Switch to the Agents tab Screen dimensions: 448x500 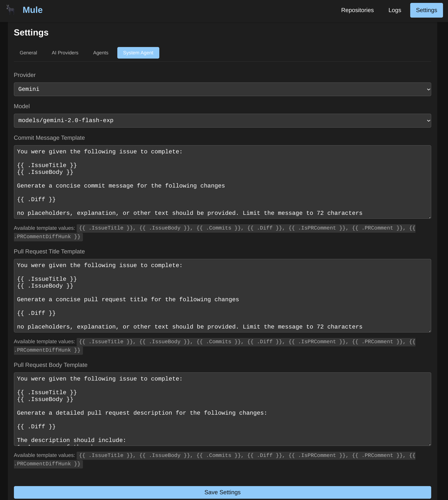click(x=101, y=53)
